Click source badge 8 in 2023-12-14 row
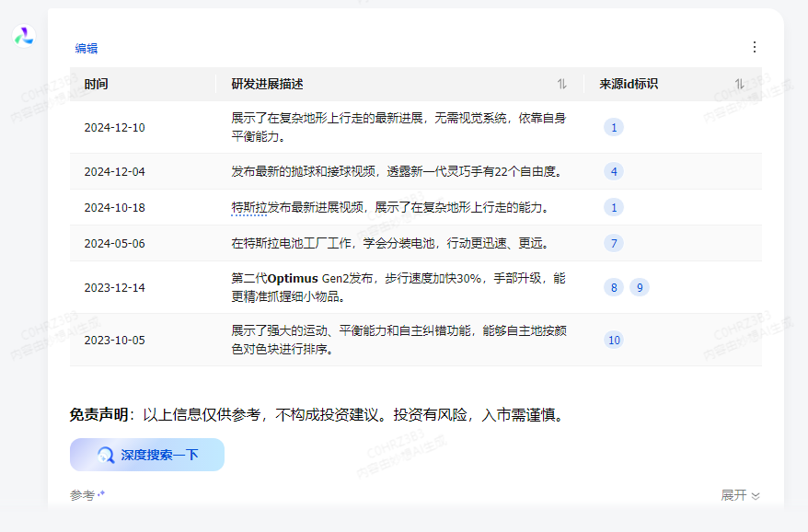 (x=614, y=287)
